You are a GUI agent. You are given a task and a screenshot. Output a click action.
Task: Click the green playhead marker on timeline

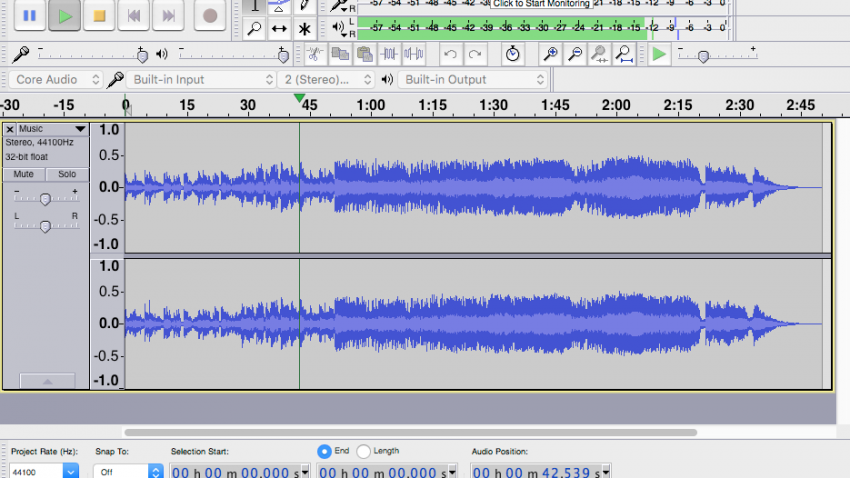299,98
